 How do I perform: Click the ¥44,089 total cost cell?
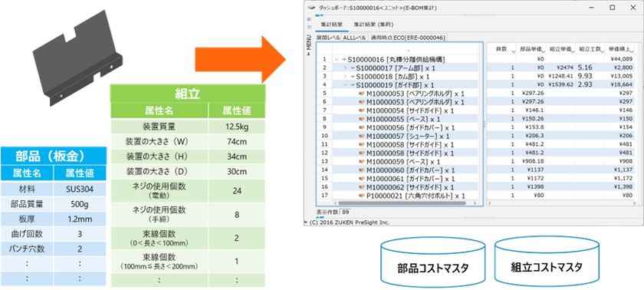click(x=620, y=60)
